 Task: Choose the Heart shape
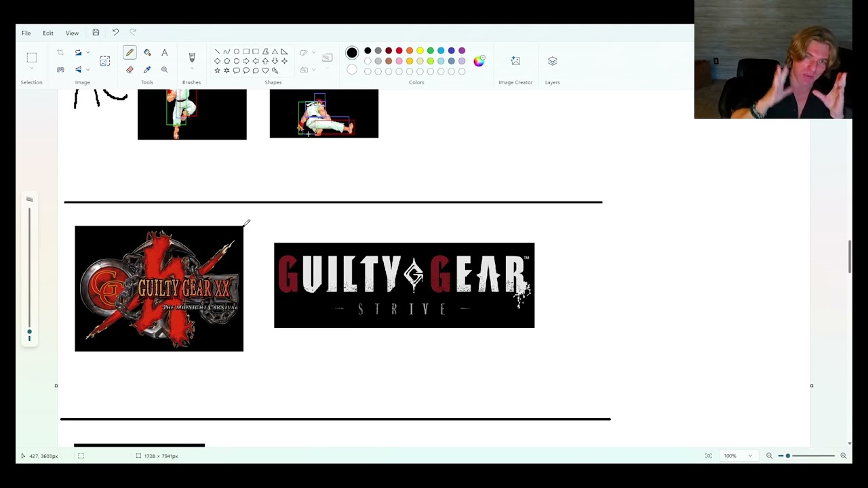point(265,70)
